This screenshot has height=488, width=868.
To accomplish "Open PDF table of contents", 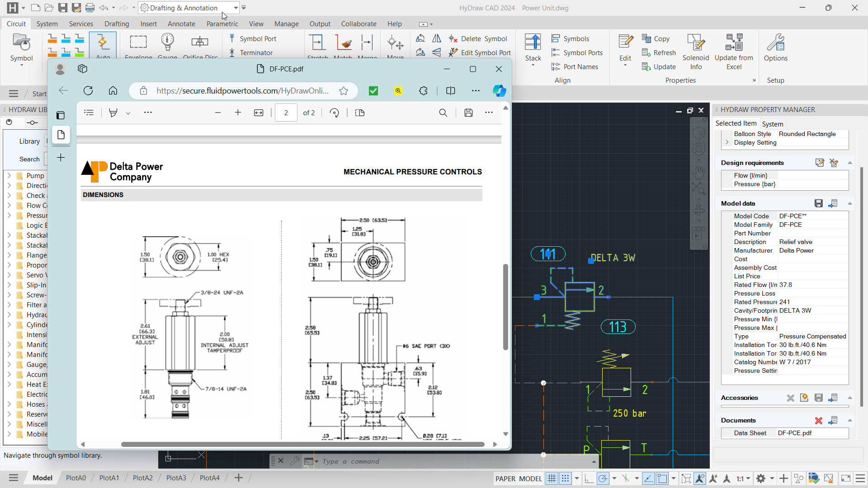I will tap(89, 113).
